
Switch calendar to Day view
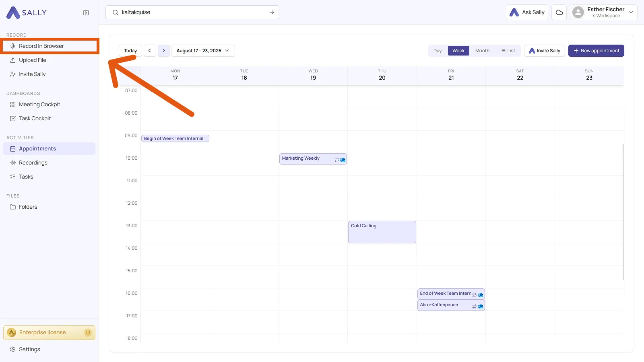point(438,51)
